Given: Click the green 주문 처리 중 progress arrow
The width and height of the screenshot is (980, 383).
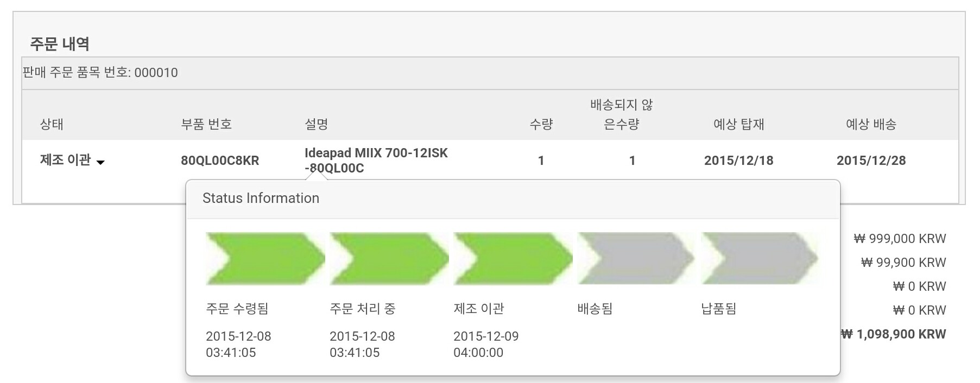Looking at the screenshot, I should [389, 258].
